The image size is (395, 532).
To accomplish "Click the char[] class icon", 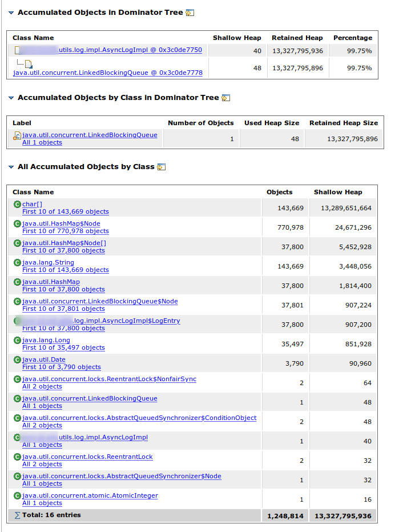I will (x=17, y=204).
